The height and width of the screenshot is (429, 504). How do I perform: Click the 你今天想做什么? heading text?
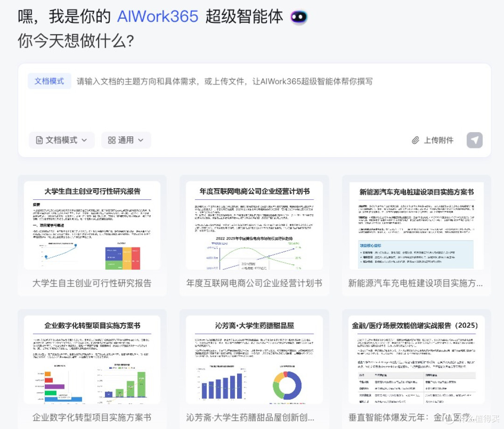point(76,41)
